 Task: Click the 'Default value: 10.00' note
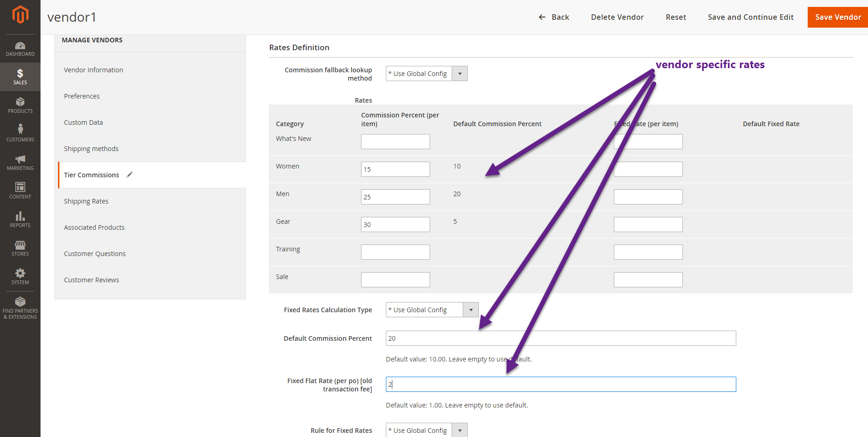[x=459, y=359]
